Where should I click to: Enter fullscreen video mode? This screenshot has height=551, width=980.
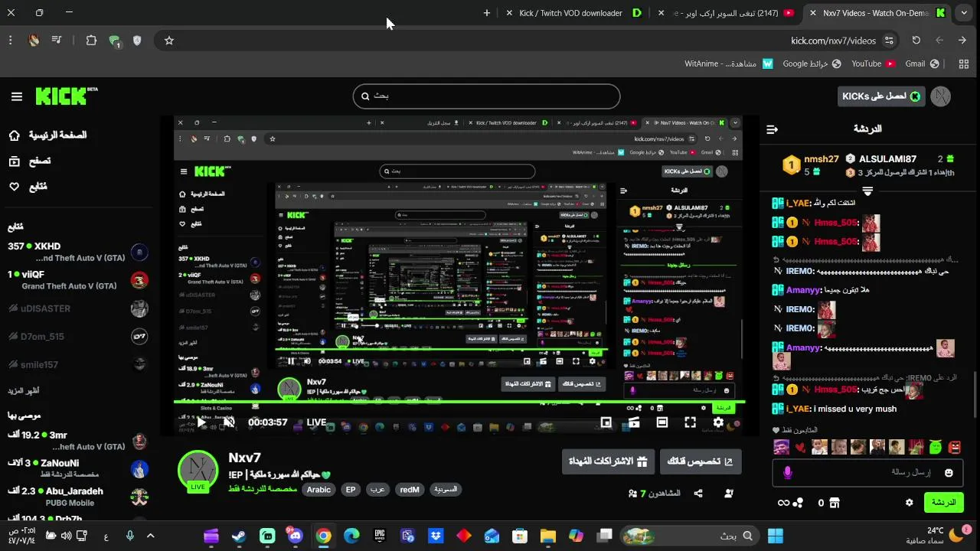coord(690,422)
